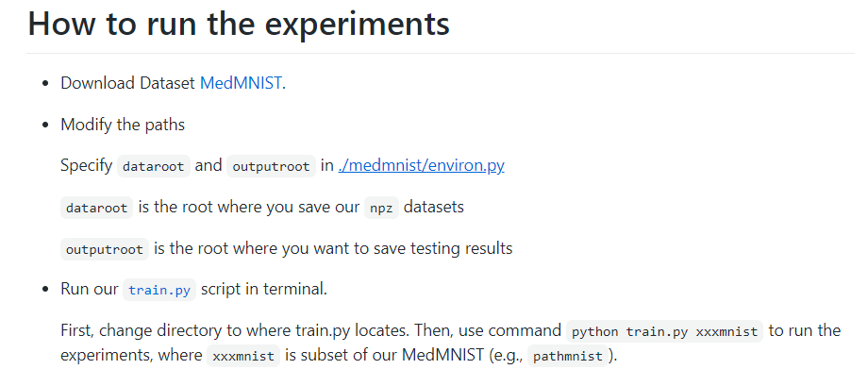Click outputroot code starting the testing results line
This screenshot has height=386, width=868.
(x=104, y=249)
